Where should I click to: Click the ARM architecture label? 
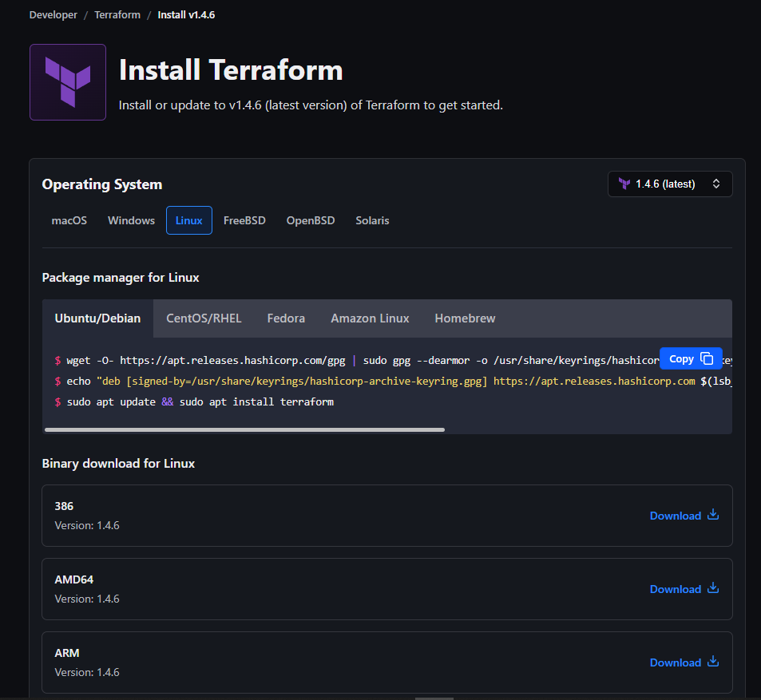pyautogui.click(x=67, y=653)
